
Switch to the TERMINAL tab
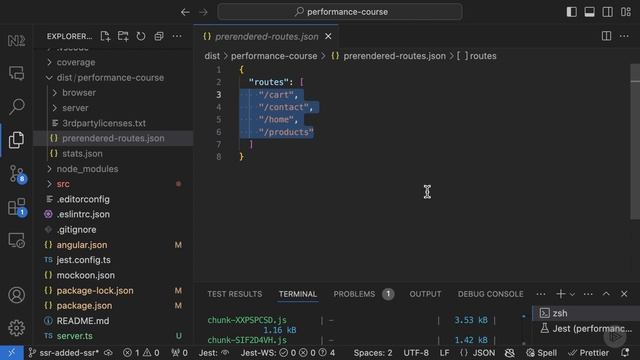(x=298, y=294)
